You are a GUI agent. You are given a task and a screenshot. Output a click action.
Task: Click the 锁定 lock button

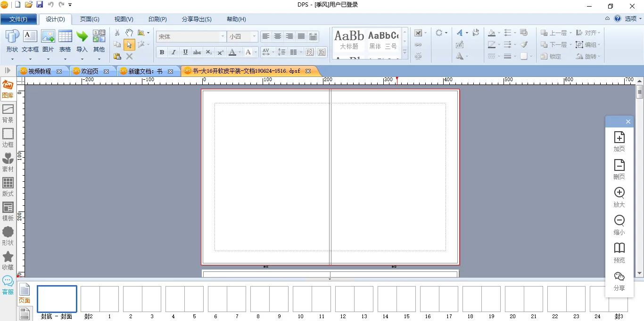coord(551,56)
